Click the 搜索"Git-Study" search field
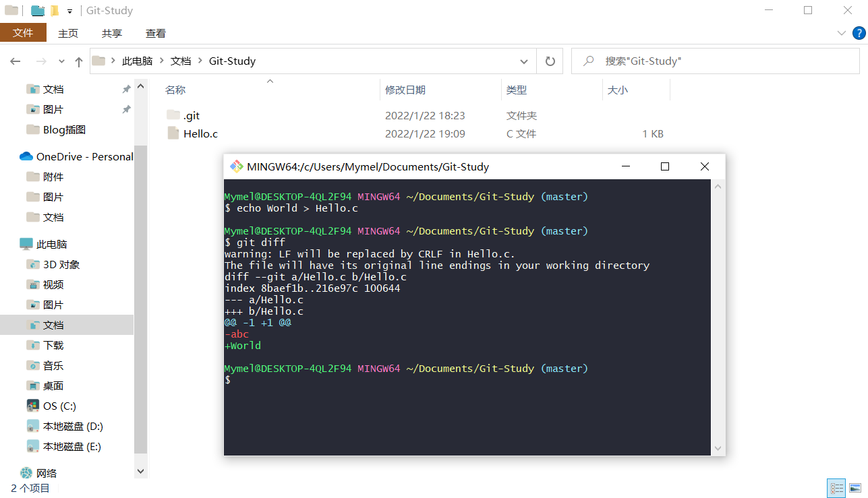The image size is (868, 498). click(716, 61)
